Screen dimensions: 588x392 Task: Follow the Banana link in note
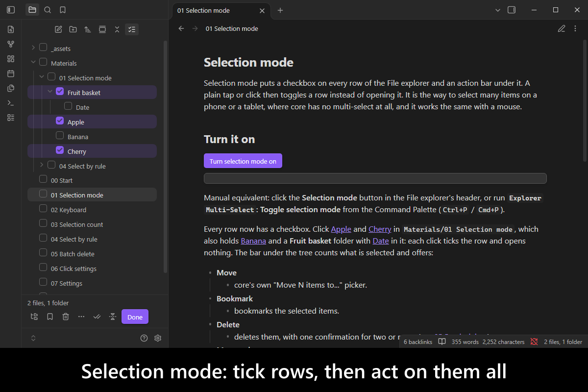[x=253, y=241]
